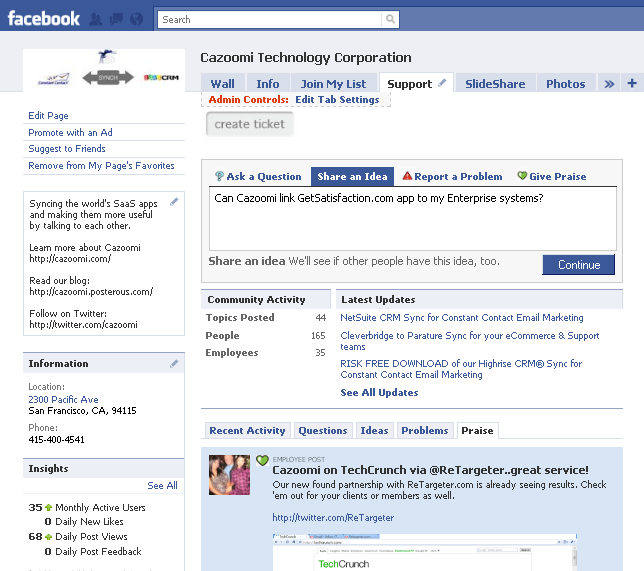Click the Continue button
This screenshot has width=644, height=571.
(579, 265)
